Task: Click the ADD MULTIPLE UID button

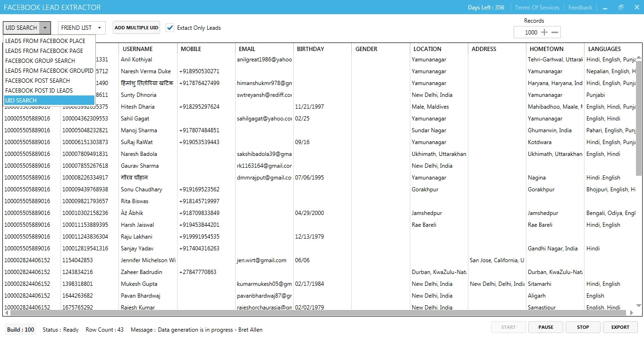Action: tap(136, 28)
